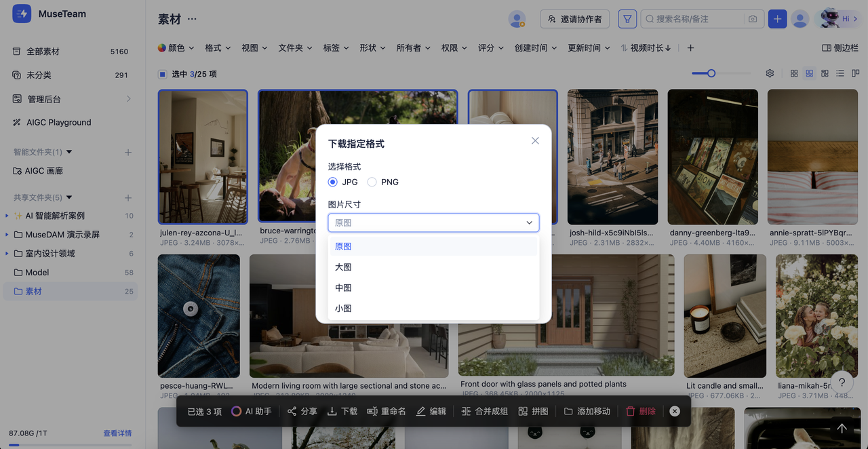Merge selected items into a group
This screenshot has height=449, width=868.
click(x=484, y=411)
